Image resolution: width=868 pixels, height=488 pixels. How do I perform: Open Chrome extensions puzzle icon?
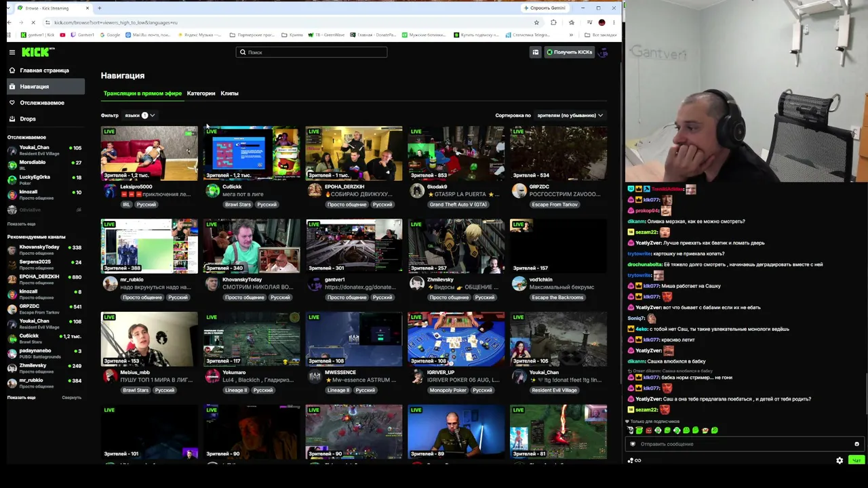coord(553,22)
